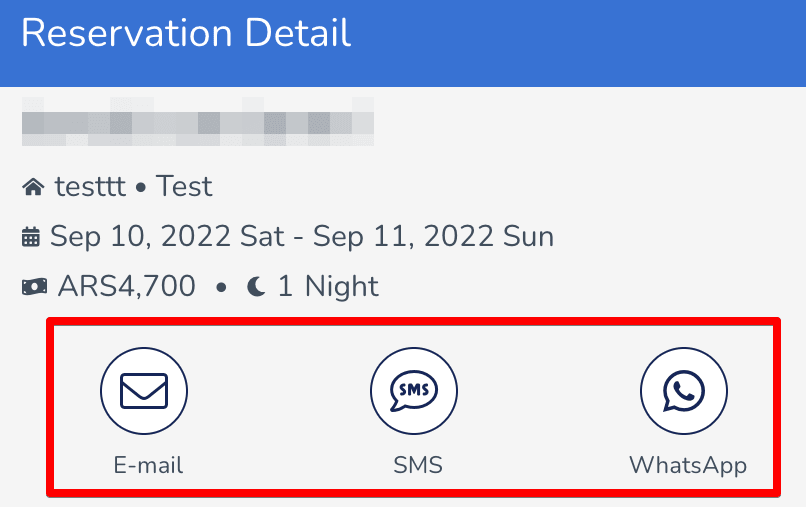Click the banknote icon beside ARS4,700

click(x=34, y=286)
